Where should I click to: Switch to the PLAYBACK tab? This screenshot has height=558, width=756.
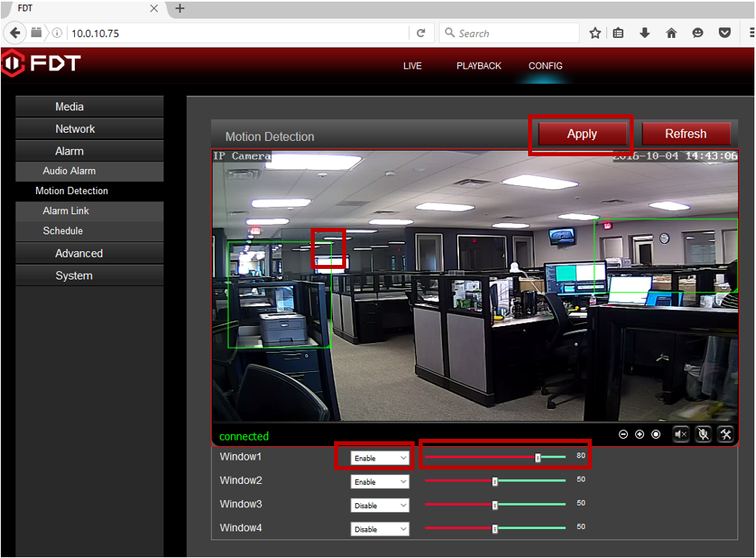(x=479, y=66)
